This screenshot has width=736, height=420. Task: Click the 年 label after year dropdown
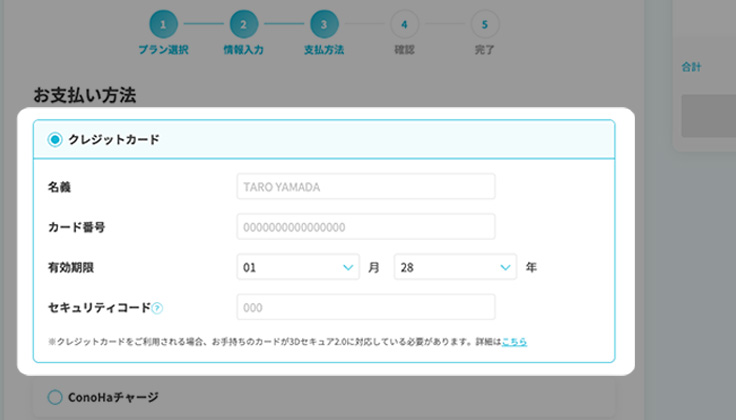tap(531, 267)
